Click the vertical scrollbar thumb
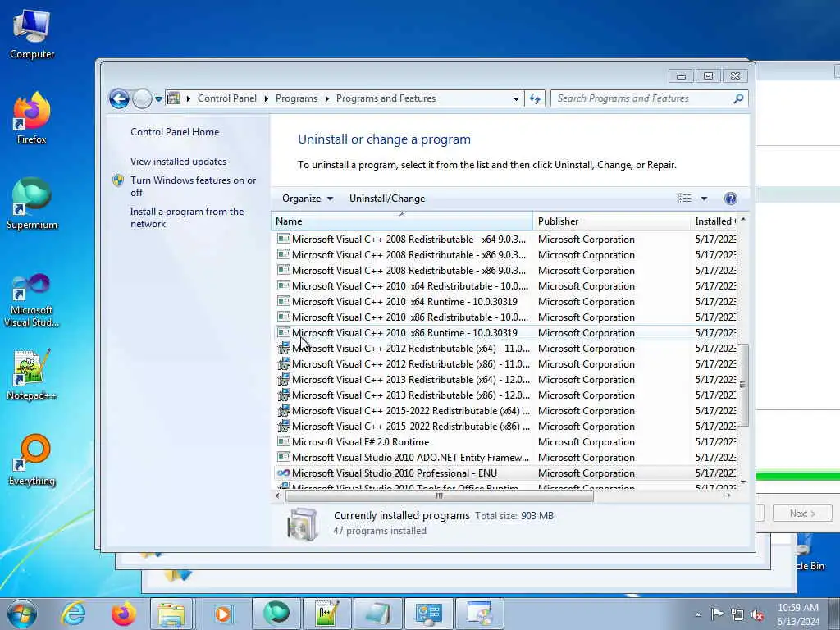 [x=742, y=385]
